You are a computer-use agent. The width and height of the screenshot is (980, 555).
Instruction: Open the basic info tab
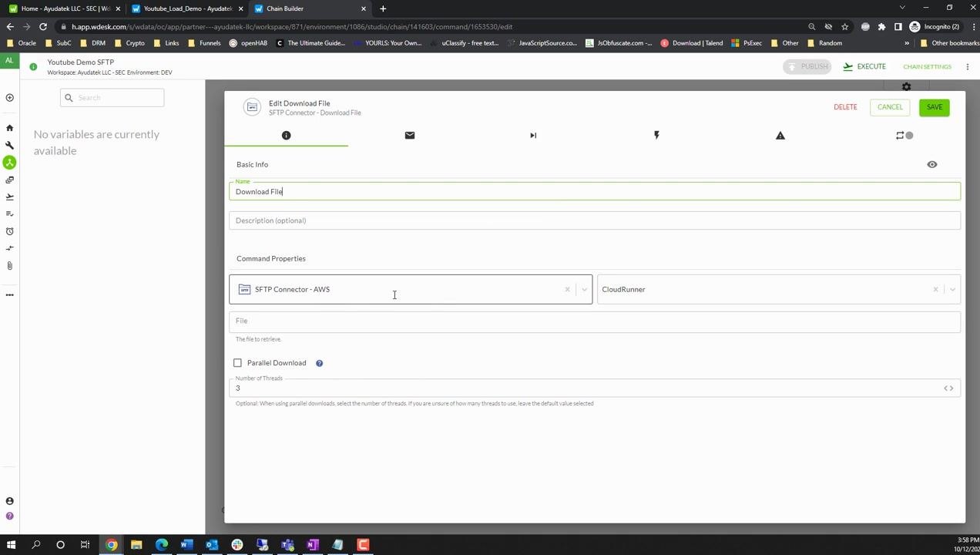point(286,136)
